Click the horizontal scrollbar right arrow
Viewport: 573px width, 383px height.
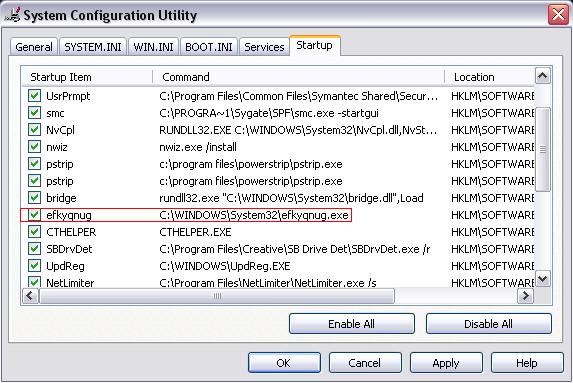(525, 296)
